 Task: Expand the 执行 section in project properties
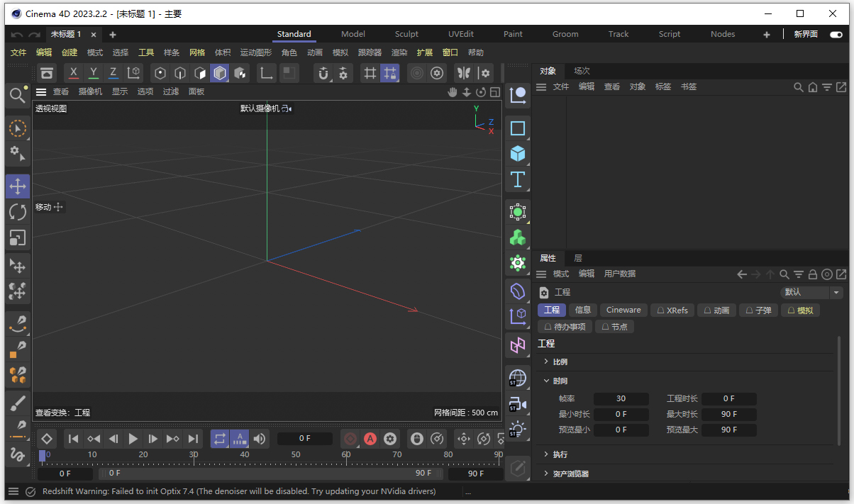click(x=560, y=454)
